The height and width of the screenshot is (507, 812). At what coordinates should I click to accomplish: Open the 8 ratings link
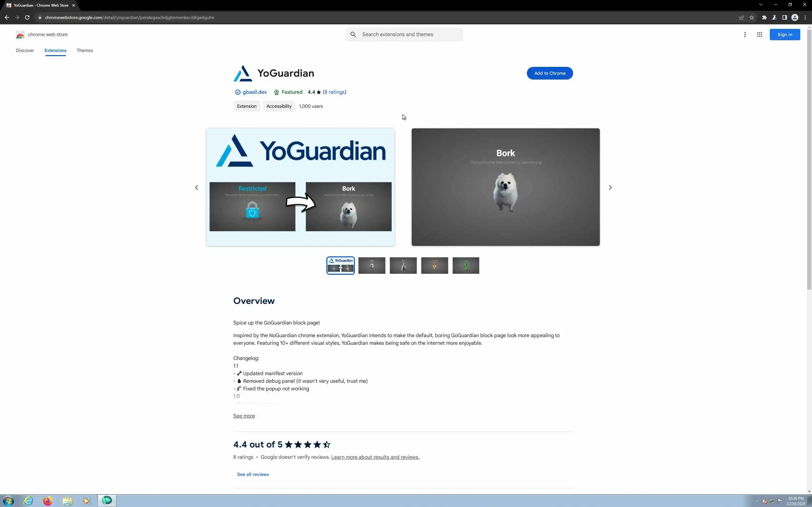pos(335,92)
